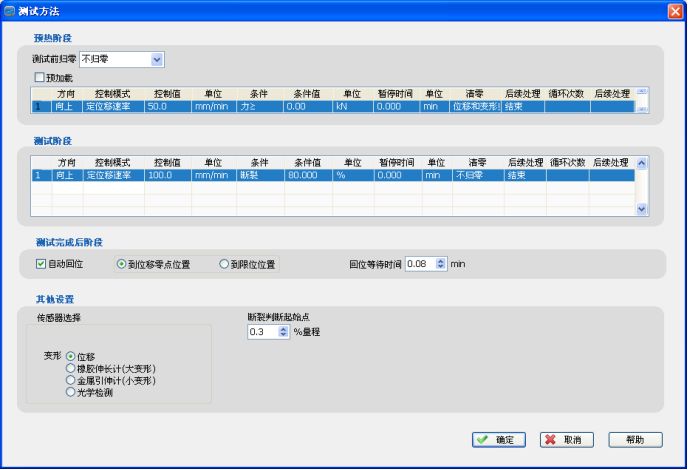Close the 测试方法 dialog window
Image resolution: width=688 pixels, height=470 pixels.
coord(675,10)
